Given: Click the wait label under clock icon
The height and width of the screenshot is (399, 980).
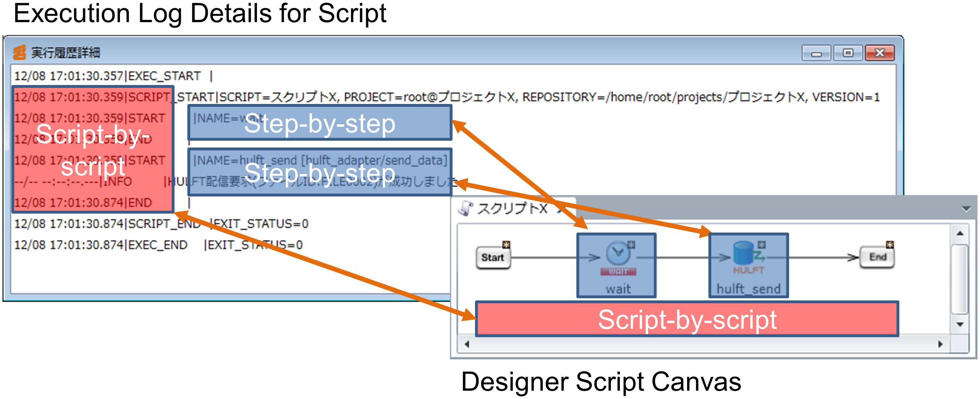Looking at the screenshot, I should [618, 289].
